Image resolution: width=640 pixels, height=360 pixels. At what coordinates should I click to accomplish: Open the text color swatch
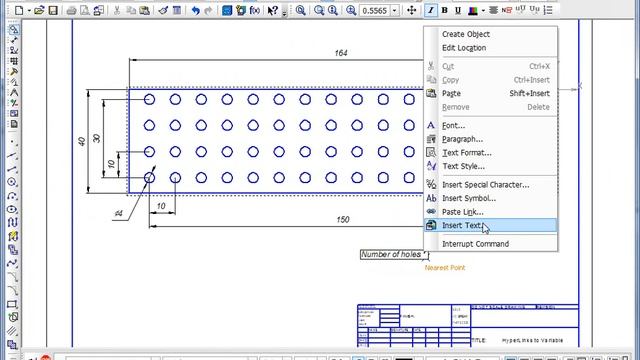473,11
